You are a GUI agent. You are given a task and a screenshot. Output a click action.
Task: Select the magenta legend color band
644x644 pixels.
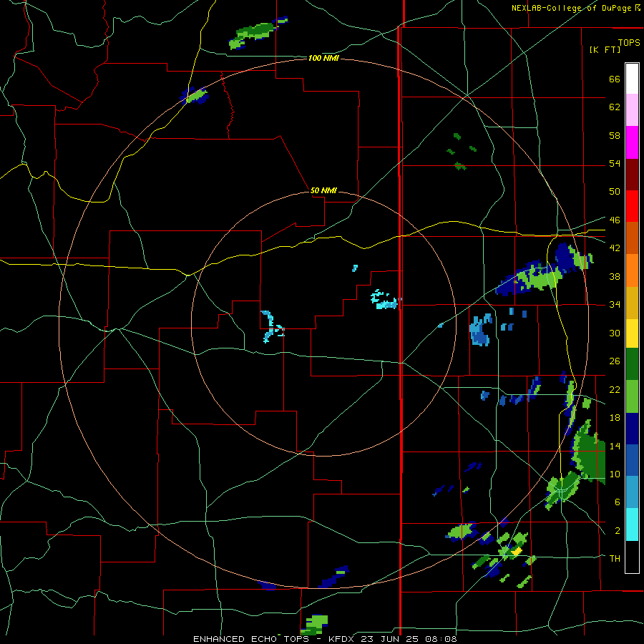click(x=632, y=142)
